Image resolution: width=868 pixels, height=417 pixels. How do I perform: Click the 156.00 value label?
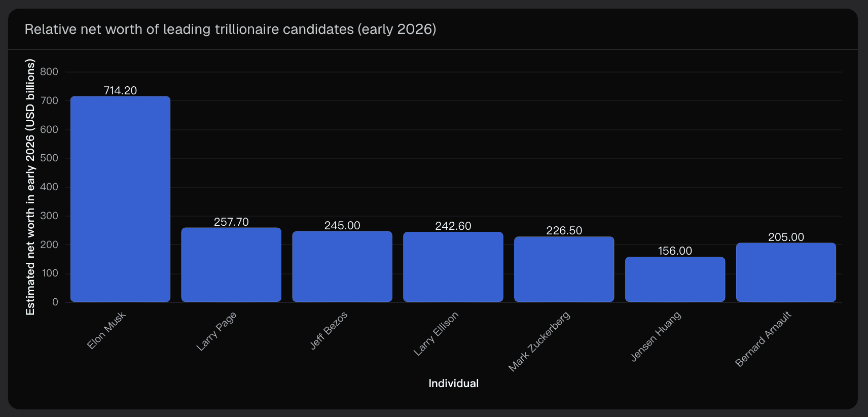click(x=675, y=251)
